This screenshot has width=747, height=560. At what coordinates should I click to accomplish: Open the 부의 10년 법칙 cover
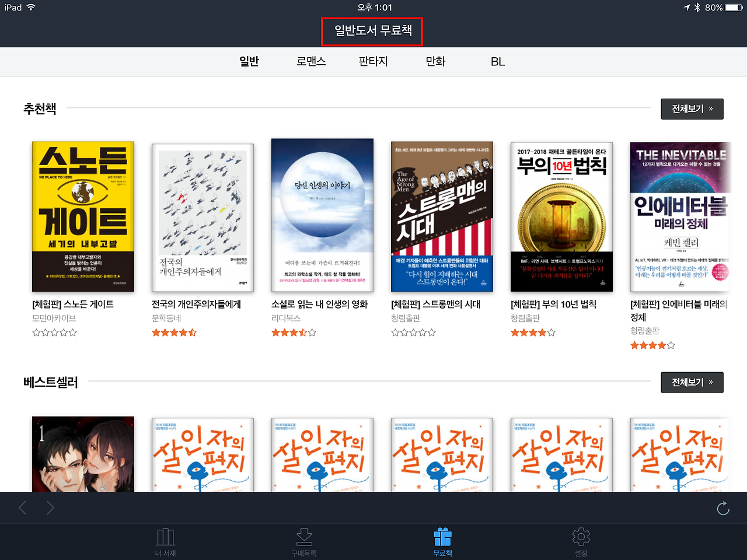(x=561, y=216)
